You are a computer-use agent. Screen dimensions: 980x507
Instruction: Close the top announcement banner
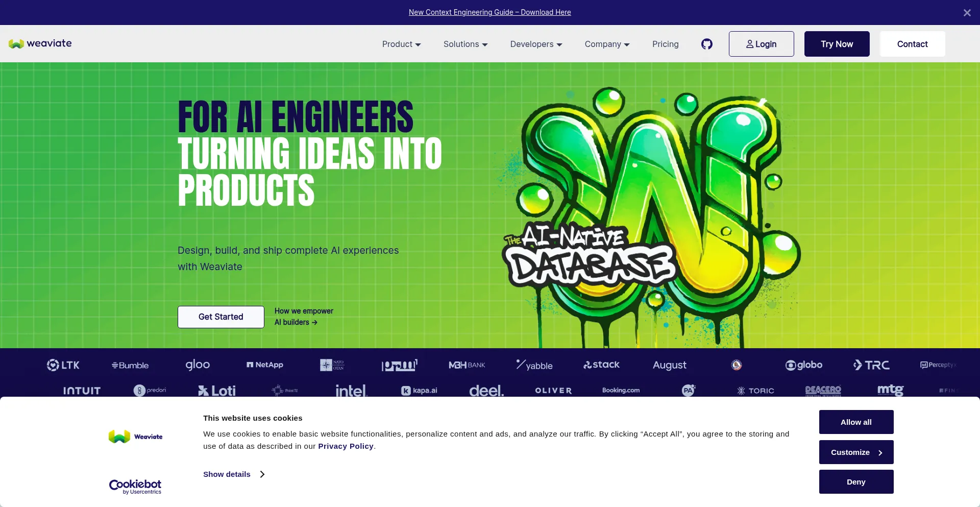(967, 13)
